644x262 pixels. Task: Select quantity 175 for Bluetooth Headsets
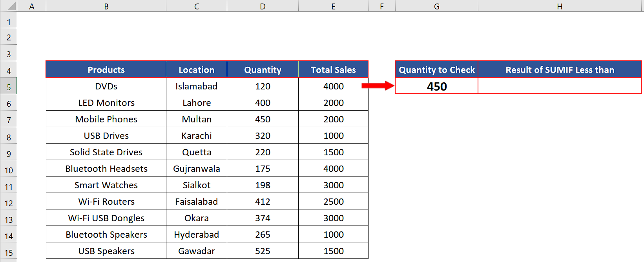(x=263, y=168)
